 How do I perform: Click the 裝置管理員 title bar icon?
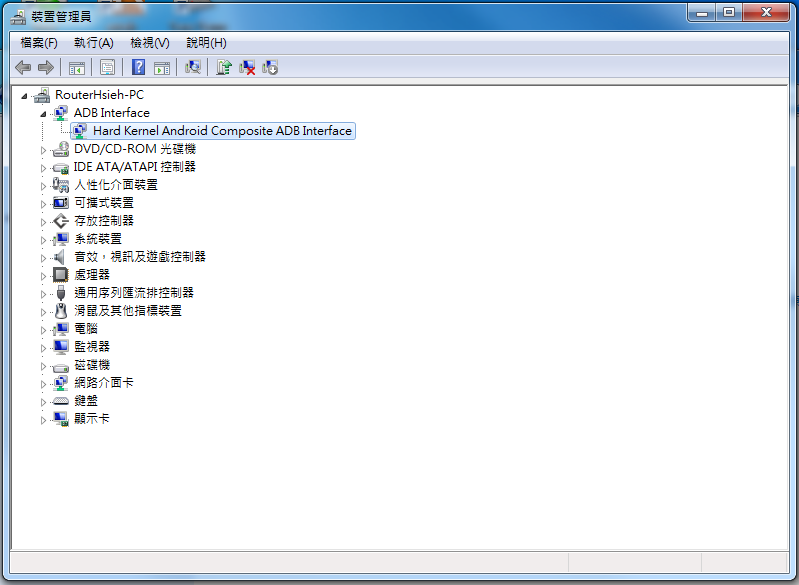point(18,17)
